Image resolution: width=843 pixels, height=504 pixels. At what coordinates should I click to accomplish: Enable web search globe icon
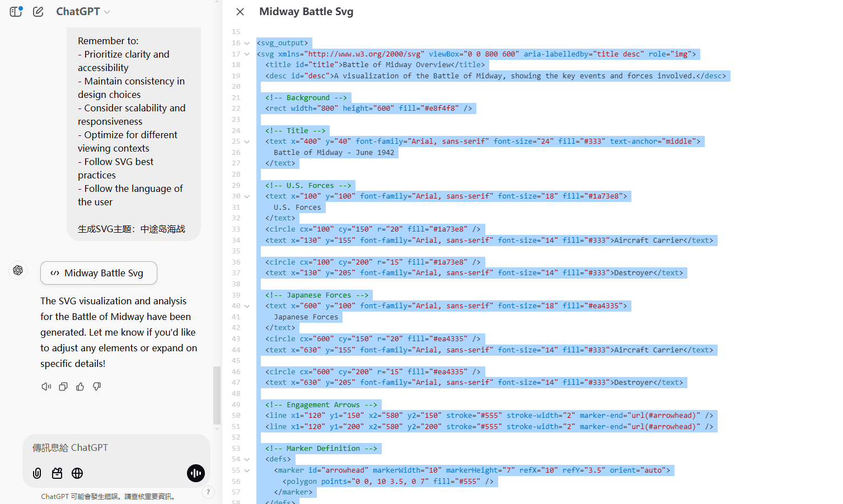pyautogui.click(x=77, y=473)
